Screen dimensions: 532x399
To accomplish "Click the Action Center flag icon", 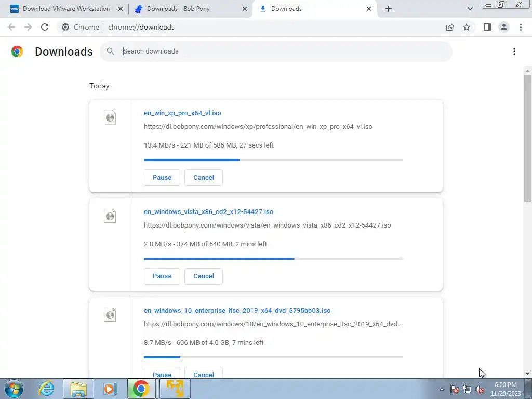I will (455, 390).
